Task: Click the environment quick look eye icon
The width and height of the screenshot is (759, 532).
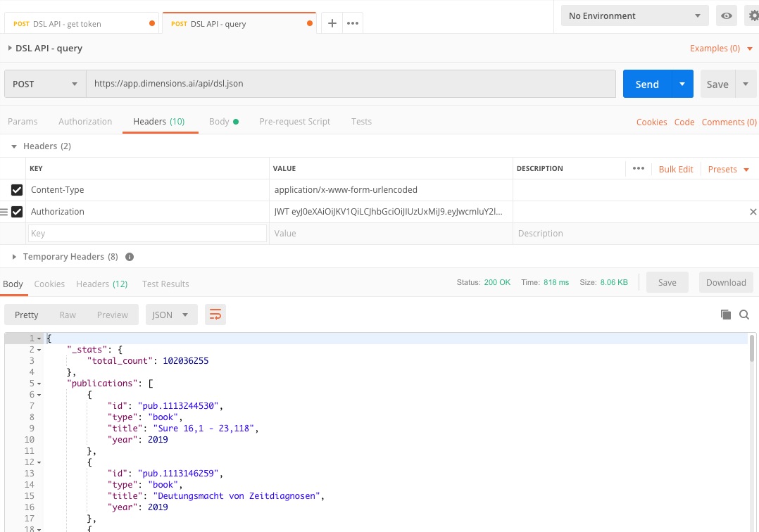Action: coord(727,16)
